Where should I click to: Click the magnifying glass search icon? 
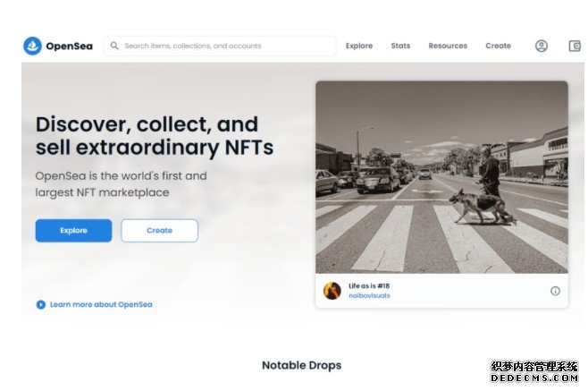pos(114,46)
